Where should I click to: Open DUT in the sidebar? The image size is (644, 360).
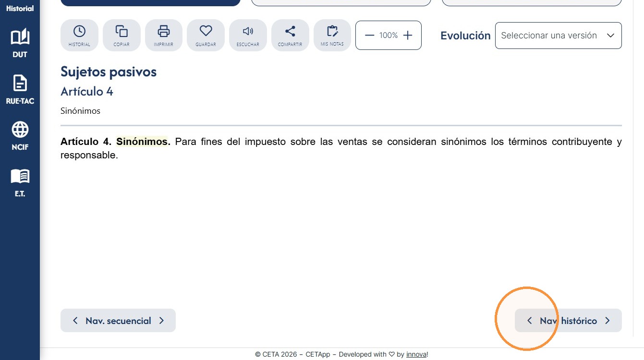(x=20, y=43)
